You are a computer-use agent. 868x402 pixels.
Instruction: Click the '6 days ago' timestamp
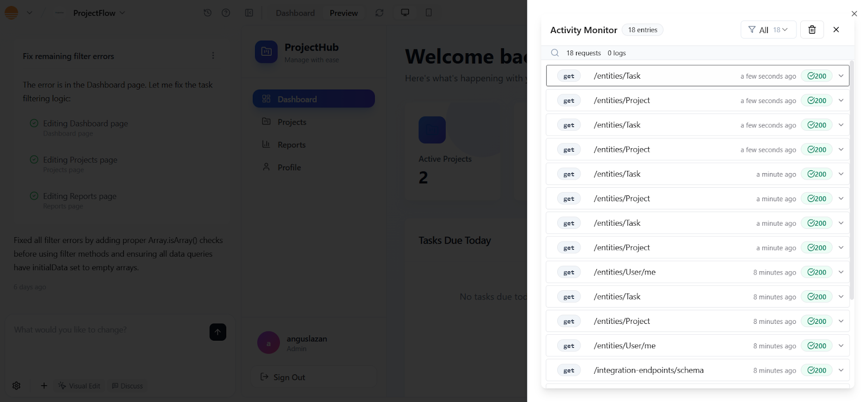30,287
